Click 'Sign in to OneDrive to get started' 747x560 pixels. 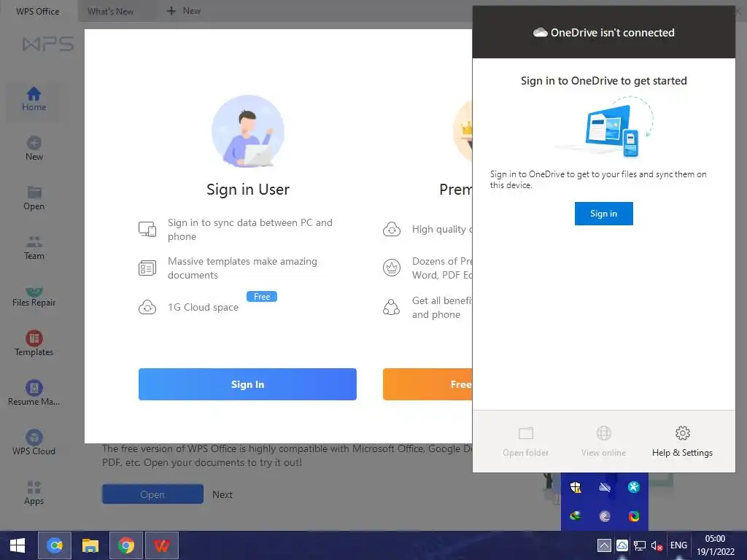[x=603, y=80]
